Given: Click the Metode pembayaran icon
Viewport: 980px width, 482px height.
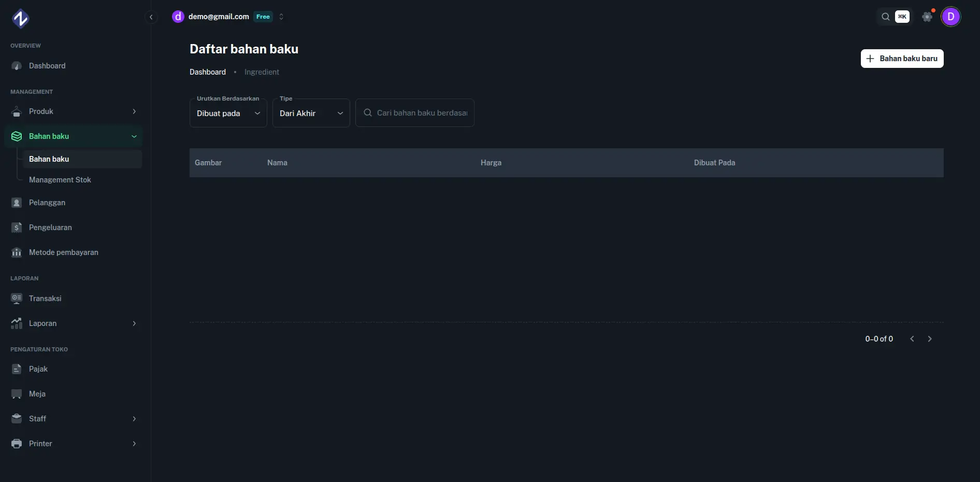Looking at the screenshot, I should tap(16, 252).
